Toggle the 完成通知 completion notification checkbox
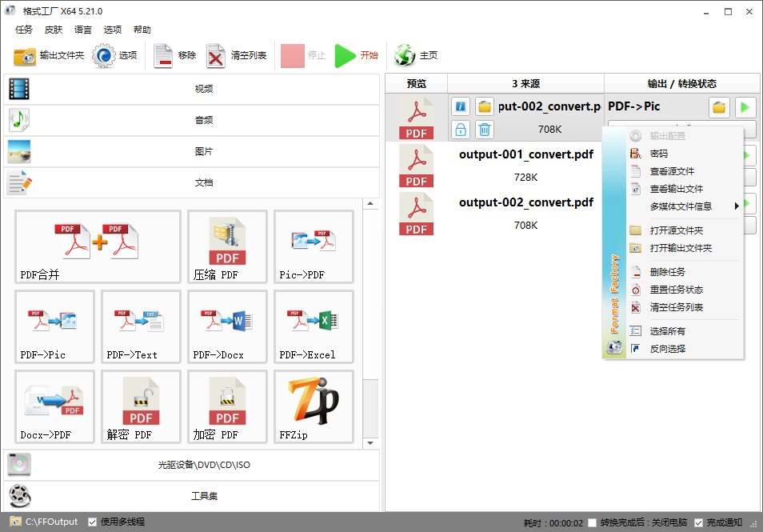This screenshot has width=763, height=532. pos(698,522)
